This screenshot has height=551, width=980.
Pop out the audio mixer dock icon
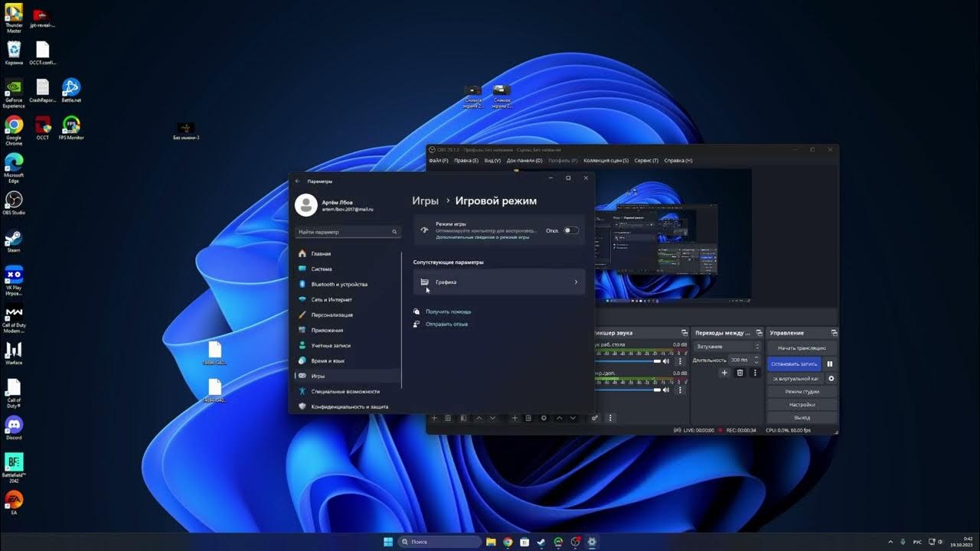coord(684,333)
